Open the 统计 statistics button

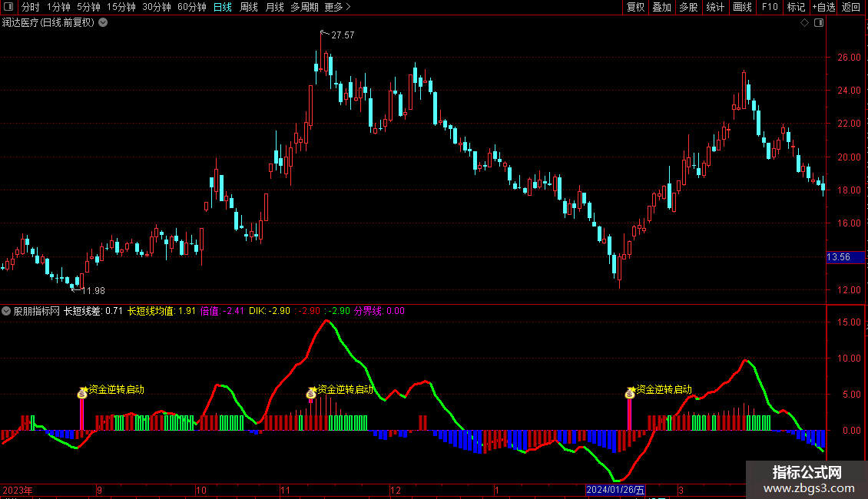714,7
